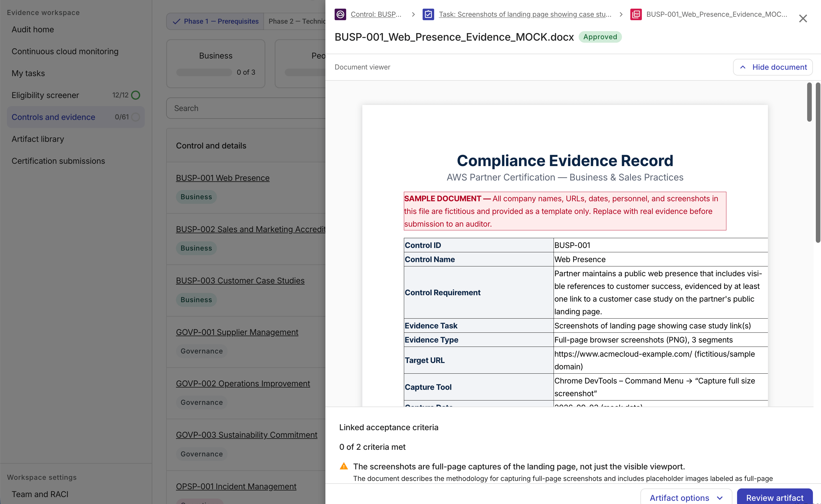Image resolution: width=821 pixels, height=504 pixels.
Task: Open BUSP-001 Web Presence control
Action: click(223, 178)
